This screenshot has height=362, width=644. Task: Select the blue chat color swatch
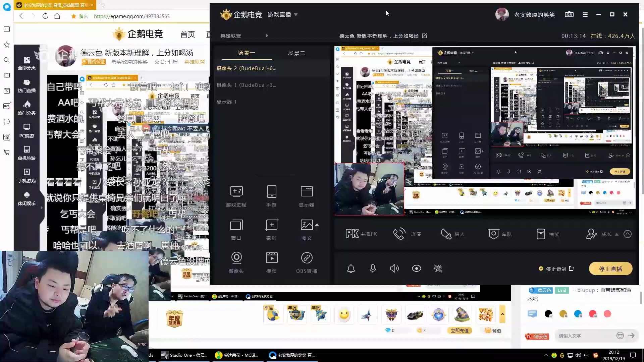[x=578, y=314]
